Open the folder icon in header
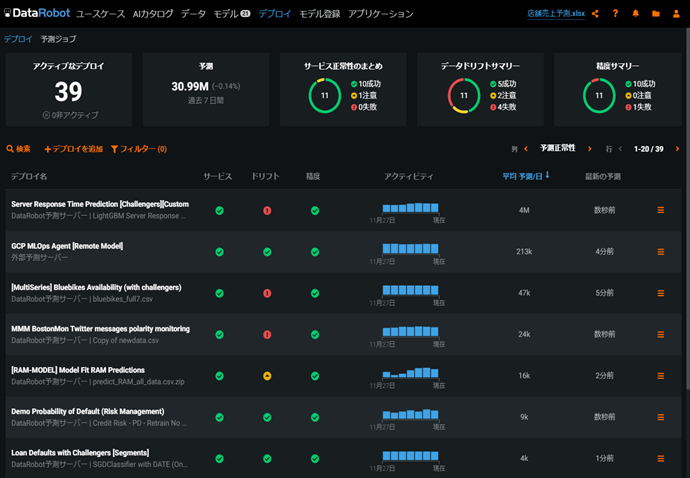The image size is (690, 478). coord(656,14)
